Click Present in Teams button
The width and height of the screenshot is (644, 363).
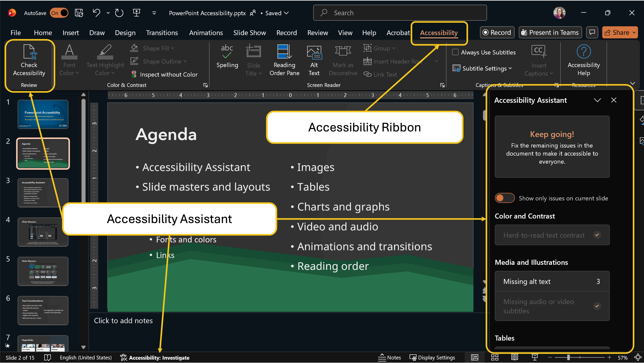(x=550, y=32)
